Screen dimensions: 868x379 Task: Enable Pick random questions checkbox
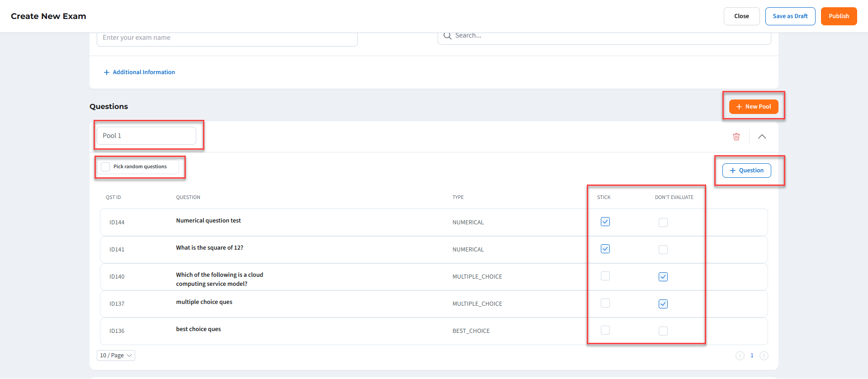(105, 167)
